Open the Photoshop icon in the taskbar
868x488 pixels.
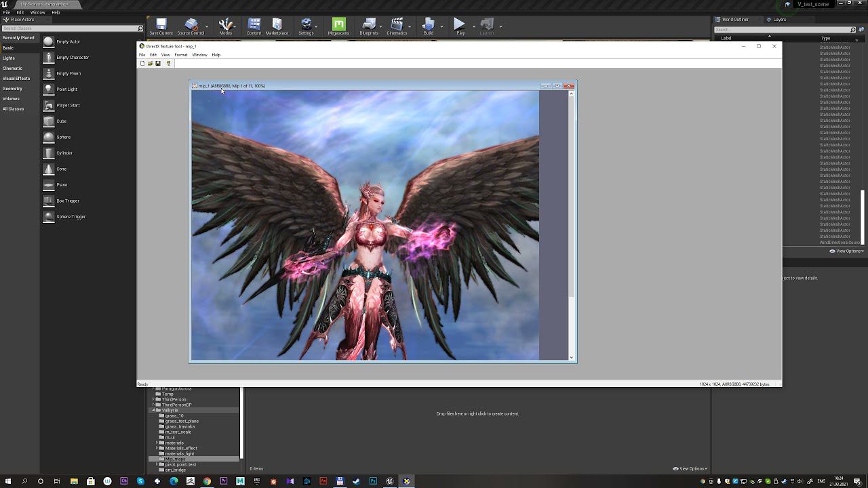tap(373, 481)
